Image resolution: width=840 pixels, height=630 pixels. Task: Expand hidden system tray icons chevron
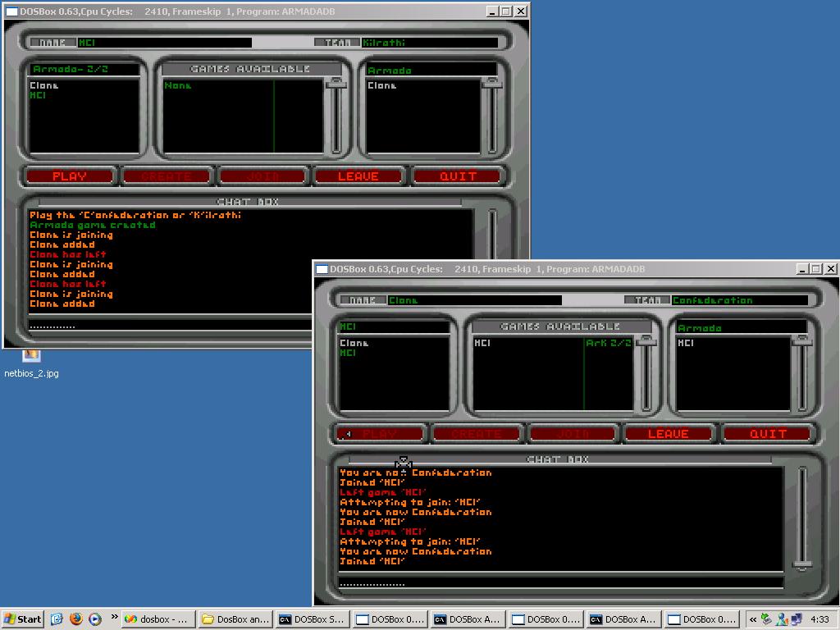click(752, 619)
